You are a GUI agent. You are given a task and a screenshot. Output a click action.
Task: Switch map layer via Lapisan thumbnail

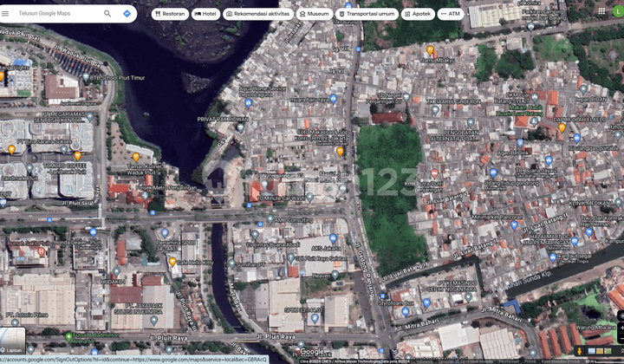click(x=13, y=341)
